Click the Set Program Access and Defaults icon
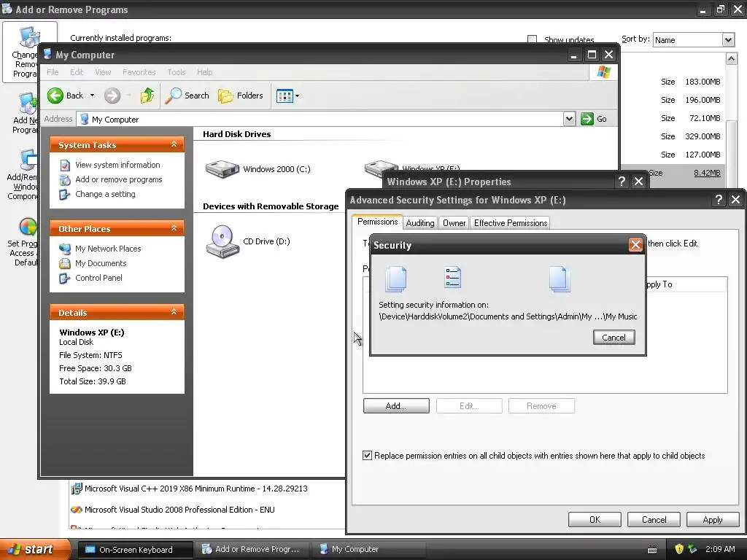The width and height of the screenshot is (747, 560). coord(28,227)
